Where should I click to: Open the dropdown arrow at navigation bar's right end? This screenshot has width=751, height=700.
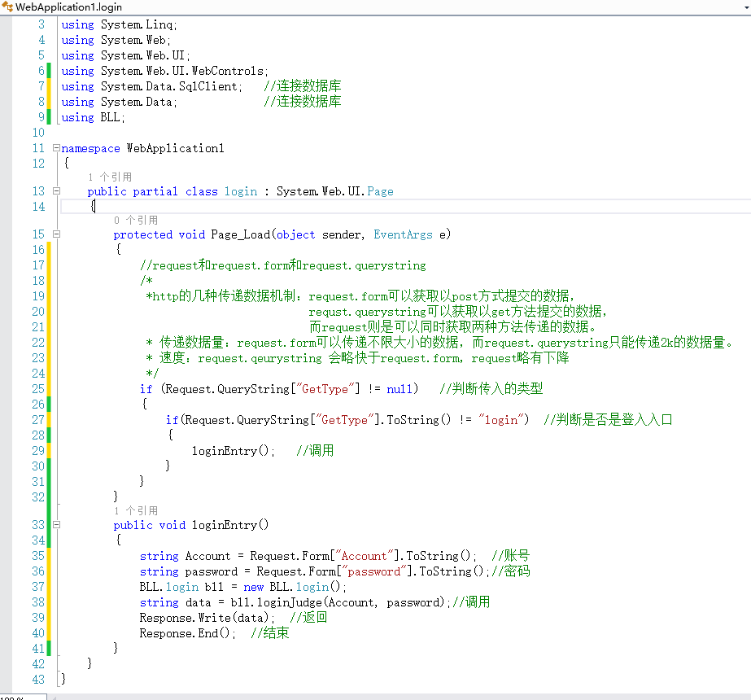(746, 7)
